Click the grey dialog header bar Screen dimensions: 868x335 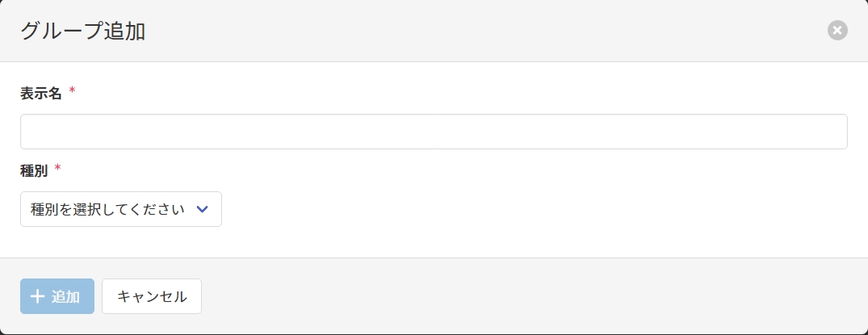(x=484, y=31)
